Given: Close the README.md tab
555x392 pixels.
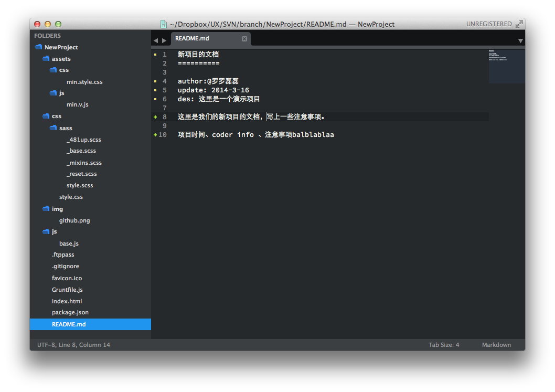Looking at the screenshot, I should pyautogui.click(x=244, y=39).
